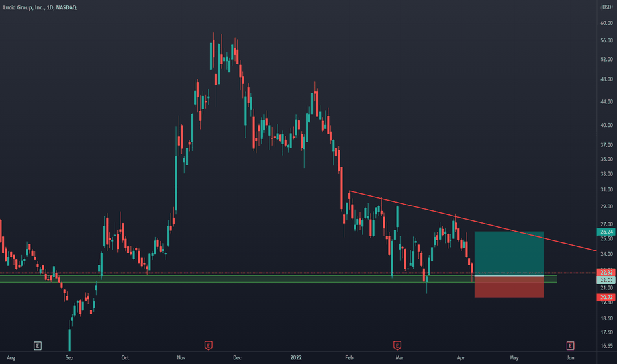Click the 35.00 price axis label
This screenshot has width=617, height=364.
[x=606, y=159]
